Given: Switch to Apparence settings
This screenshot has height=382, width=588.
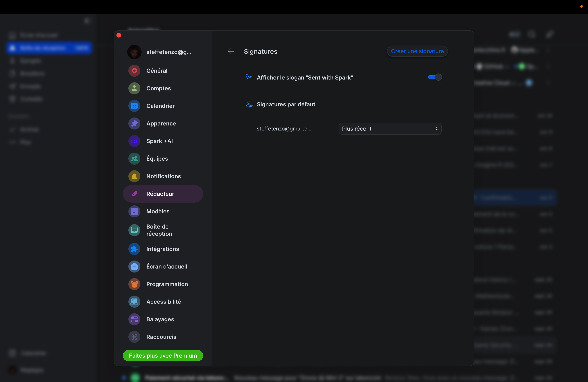Looking at the screenshot, I should pos(161,123).
